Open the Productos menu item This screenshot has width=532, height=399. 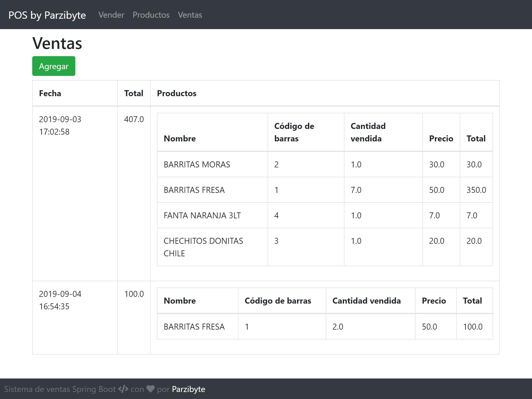click(151, 15)
